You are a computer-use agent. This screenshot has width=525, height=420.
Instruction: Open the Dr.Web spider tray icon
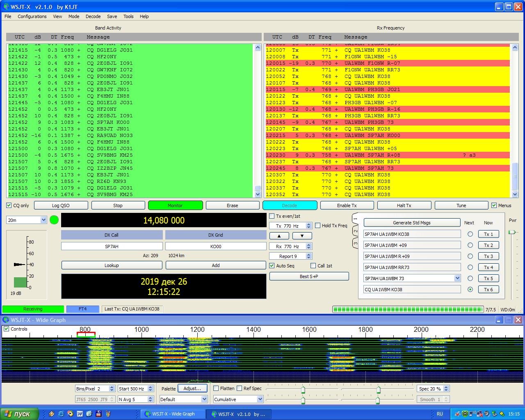[465, 414]
